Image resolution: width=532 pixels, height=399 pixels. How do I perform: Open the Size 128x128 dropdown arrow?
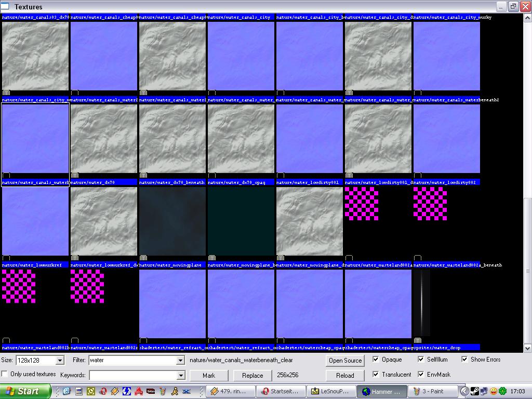(x=60, y=361)
